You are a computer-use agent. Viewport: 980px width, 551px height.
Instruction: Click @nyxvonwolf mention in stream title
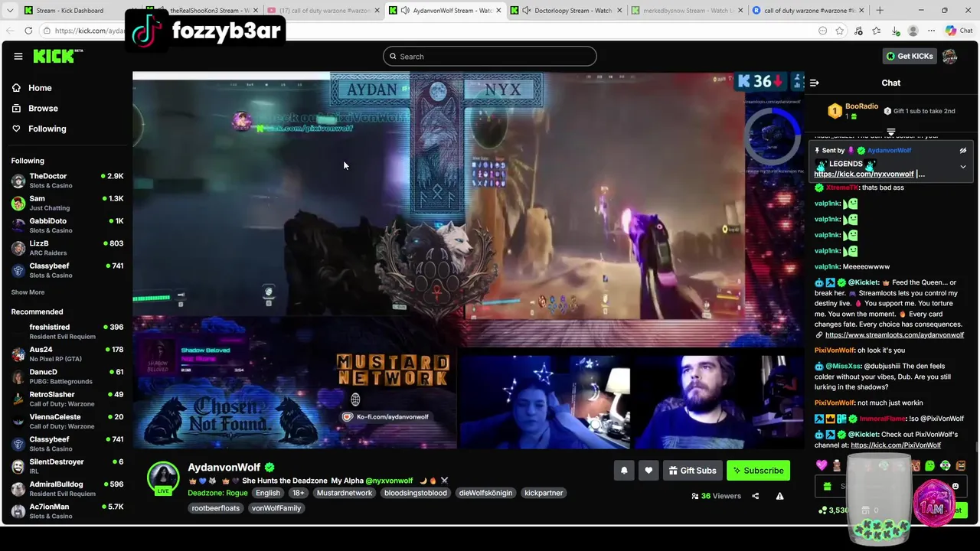coord(389,481)
